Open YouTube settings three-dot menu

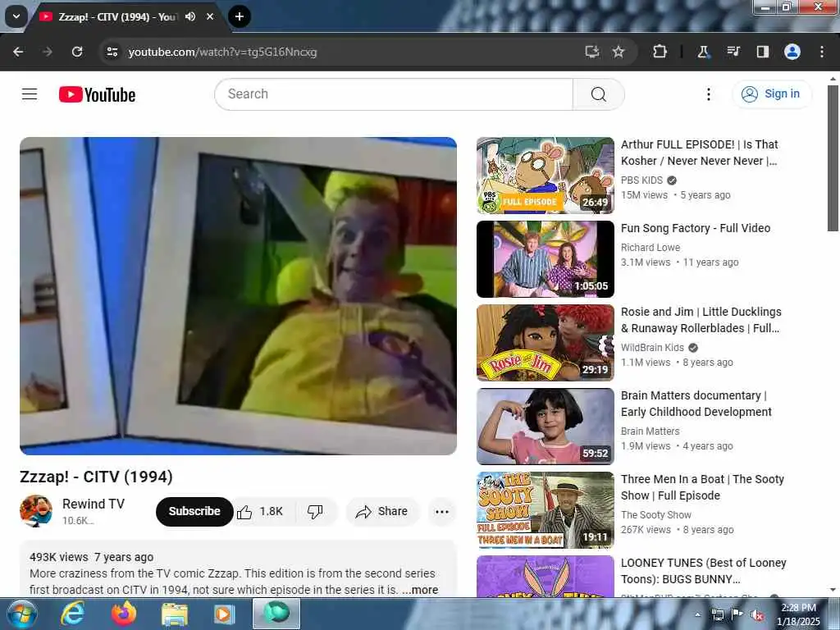[x=708, y=94]
